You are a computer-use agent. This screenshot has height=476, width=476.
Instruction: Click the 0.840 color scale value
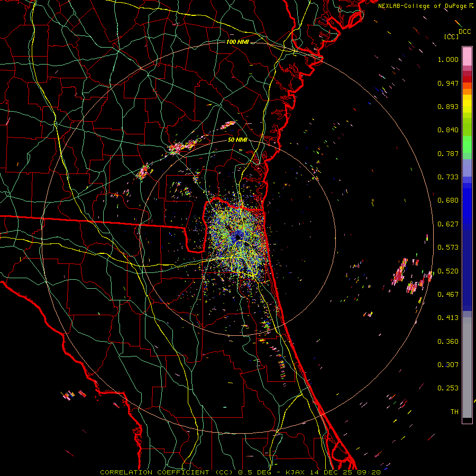[x=448, y=130]
